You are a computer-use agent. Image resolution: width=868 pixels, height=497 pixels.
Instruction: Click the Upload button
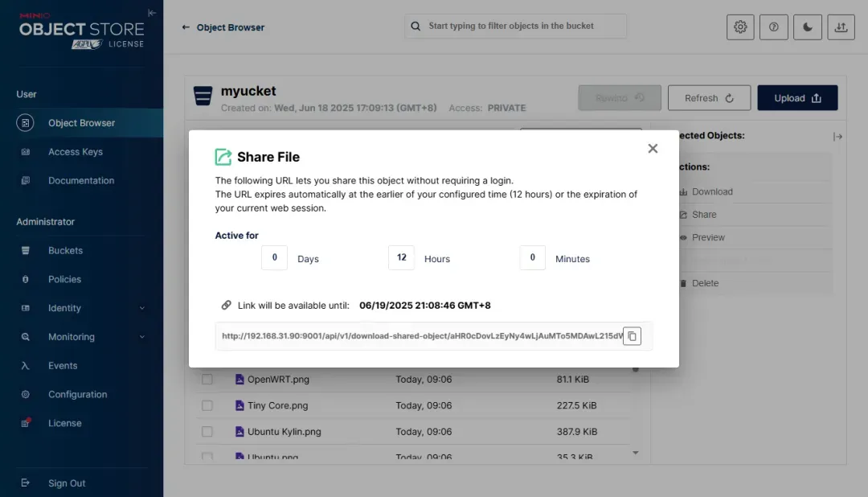point(796,98)
